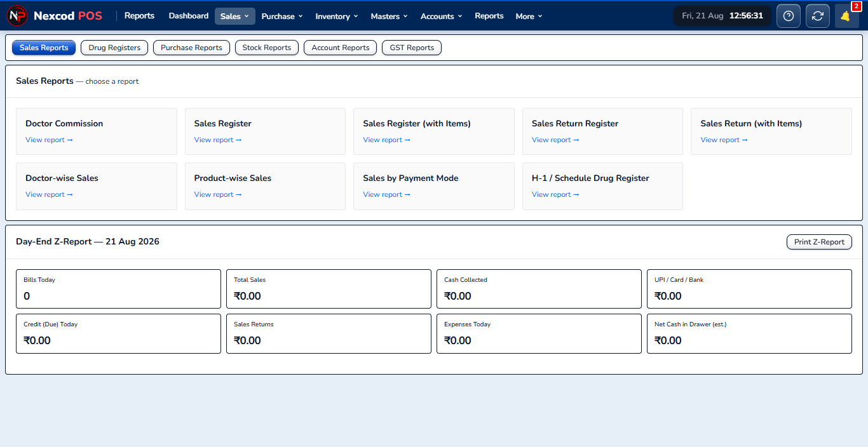This screenshot has width=868, height=447.
Task: Click the Bills Today stat card
Action: (118, 289)
